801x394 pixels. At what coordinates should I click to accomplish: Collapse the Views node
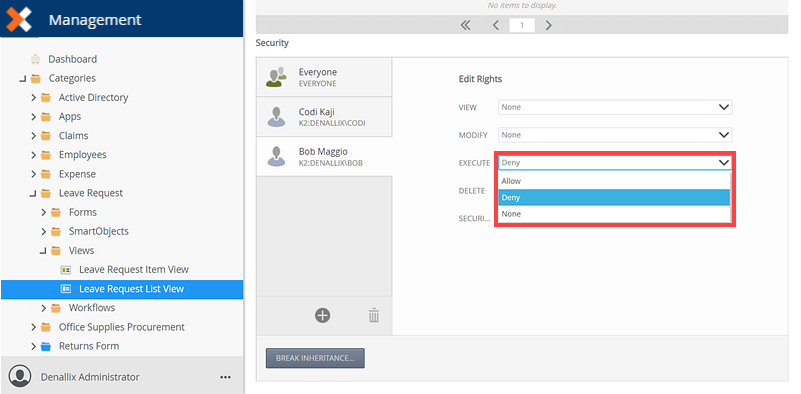[x=43, y=251]
